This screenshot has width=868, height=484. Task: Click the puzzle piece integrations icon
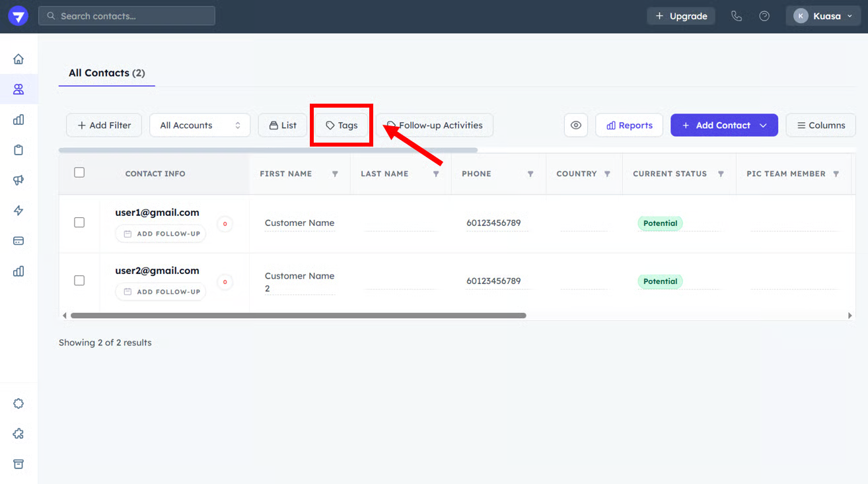click(x=18, y=434)
